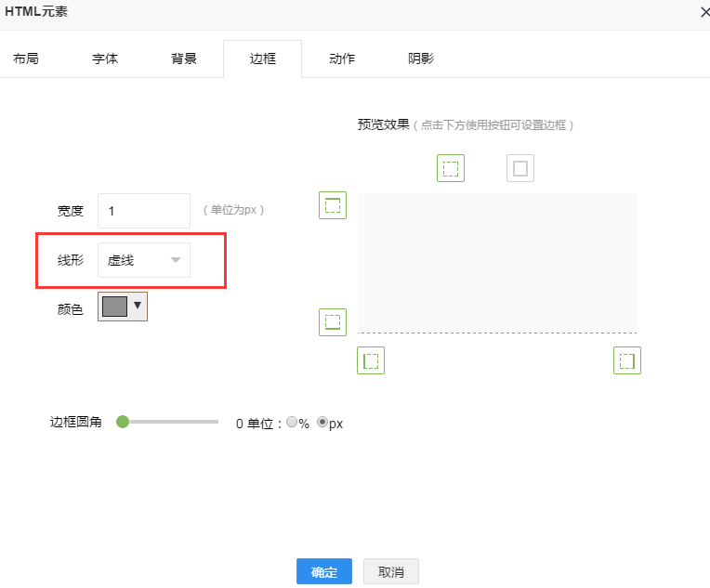Select the % unit radio button
The image size is (710, 588).
coord(292,423)
